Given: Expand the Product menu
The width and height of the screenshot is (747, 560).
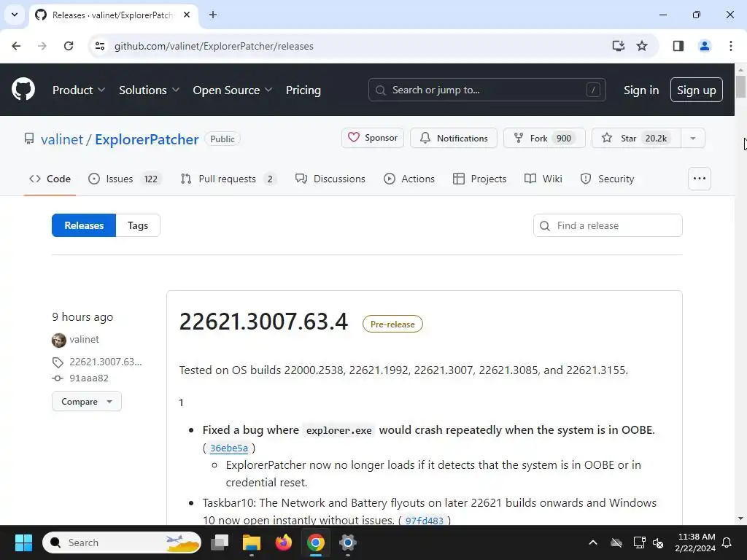Looking at the screenshot, I should 79,90.
